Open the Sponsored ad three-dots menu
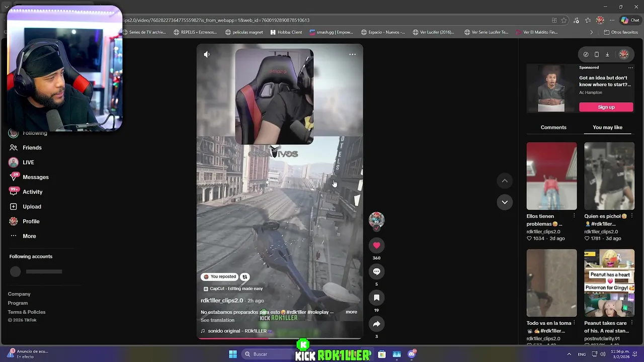Image resolution: width=644 pixels, height=362 pixels. (630, 67)
